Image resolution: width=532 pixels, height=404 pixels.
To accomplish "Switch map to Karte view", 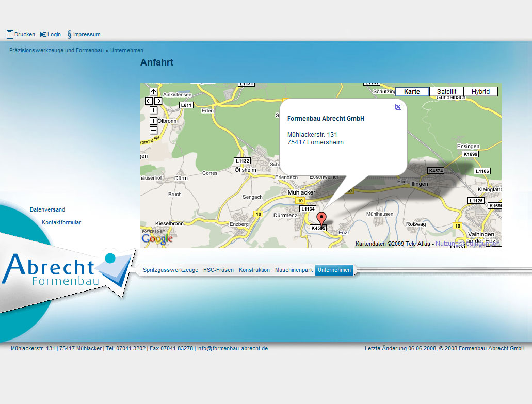I will click(x=412, y=92).
